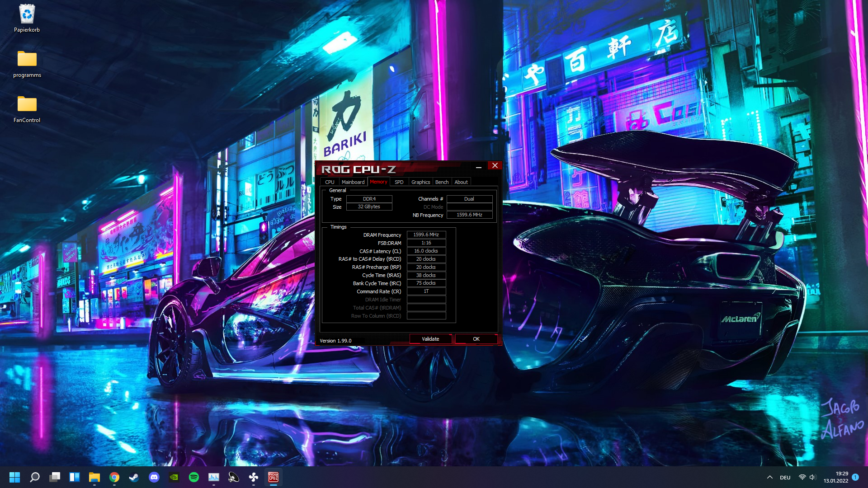Switch to the Mainboard tab
The width and height of the screenshot is (868, 488).
(353, 182)
